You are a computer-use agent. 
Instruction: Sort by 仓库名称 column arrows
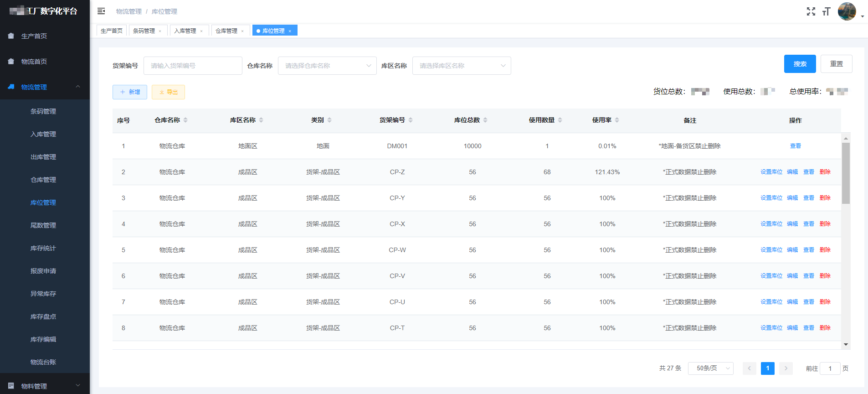(x=185, y=120)
